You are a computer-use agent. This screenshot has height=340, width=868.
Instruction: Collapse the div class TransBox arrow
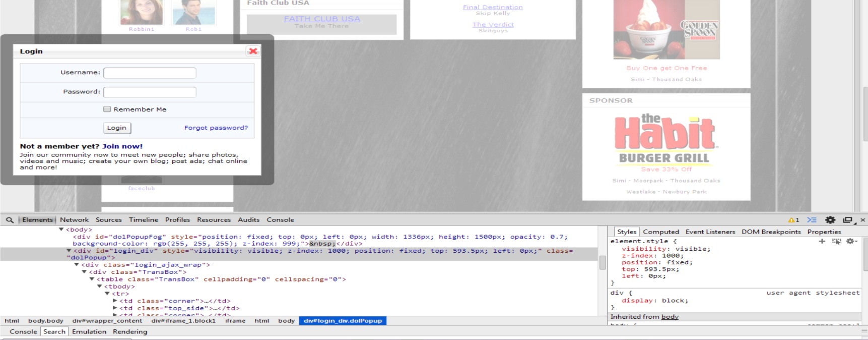[x=85, y=272]
